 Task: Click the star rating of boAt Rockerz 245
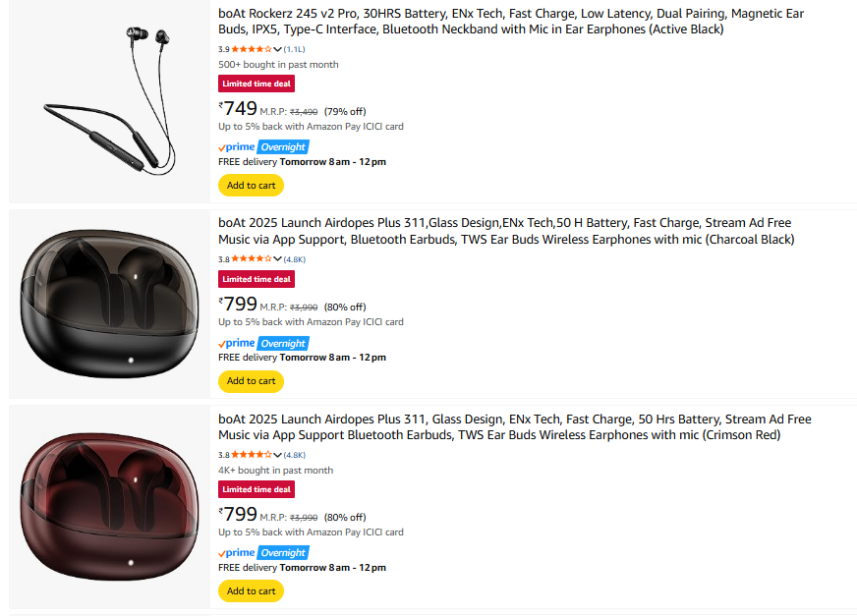252,49
